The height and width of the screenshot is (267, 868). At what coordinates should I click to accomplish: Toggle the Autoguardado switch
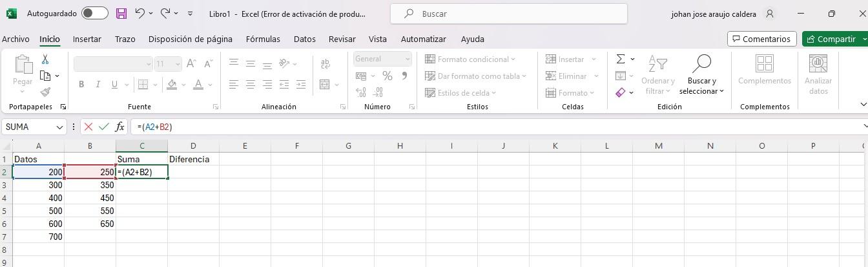tap(94, 14)
